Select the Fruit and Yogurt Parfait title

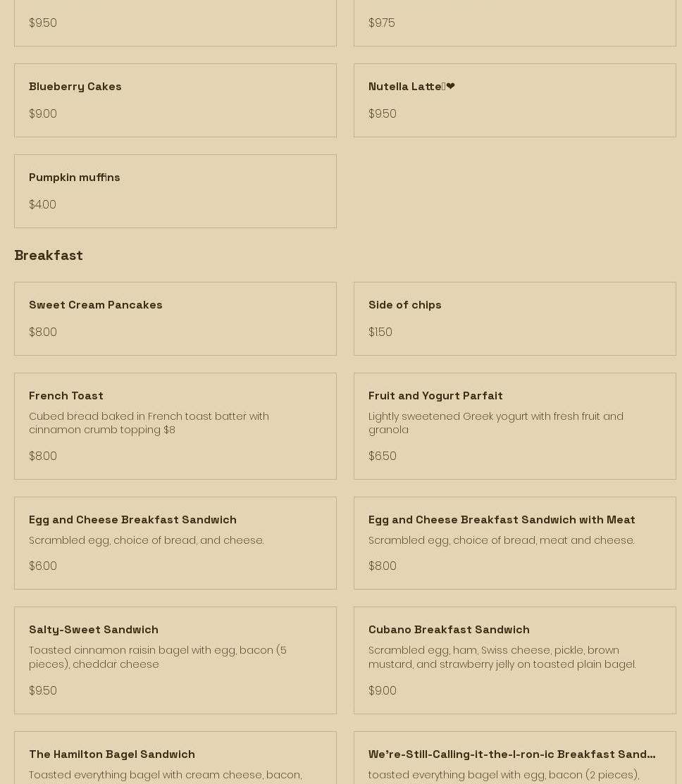point(435,396)
